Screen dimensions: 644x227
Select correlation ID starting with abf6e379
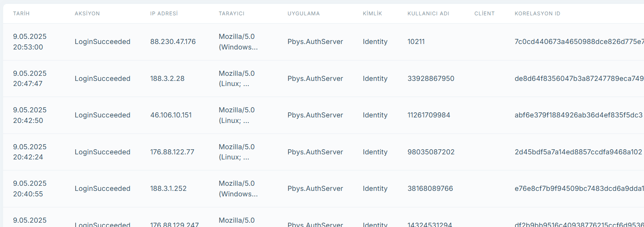(x=578, y=115)
